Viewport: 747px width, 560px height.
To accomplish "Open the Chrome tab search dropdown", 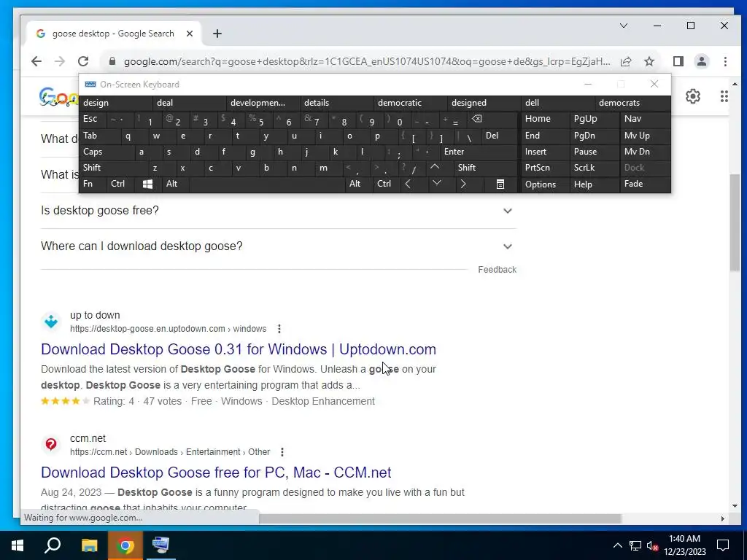I will point(624,26).
